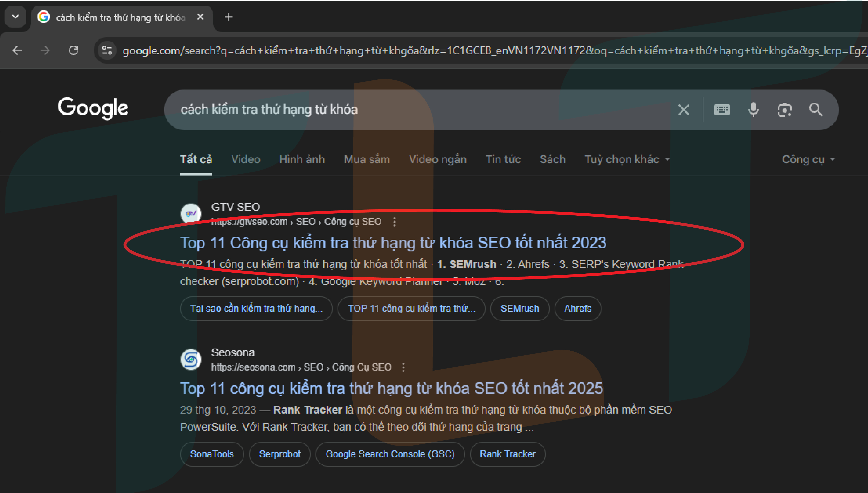This screenshot has width=868, height=493.
Task: Open three-dot menu beside gtvseo.com result
Action: [x=394, y=222]
